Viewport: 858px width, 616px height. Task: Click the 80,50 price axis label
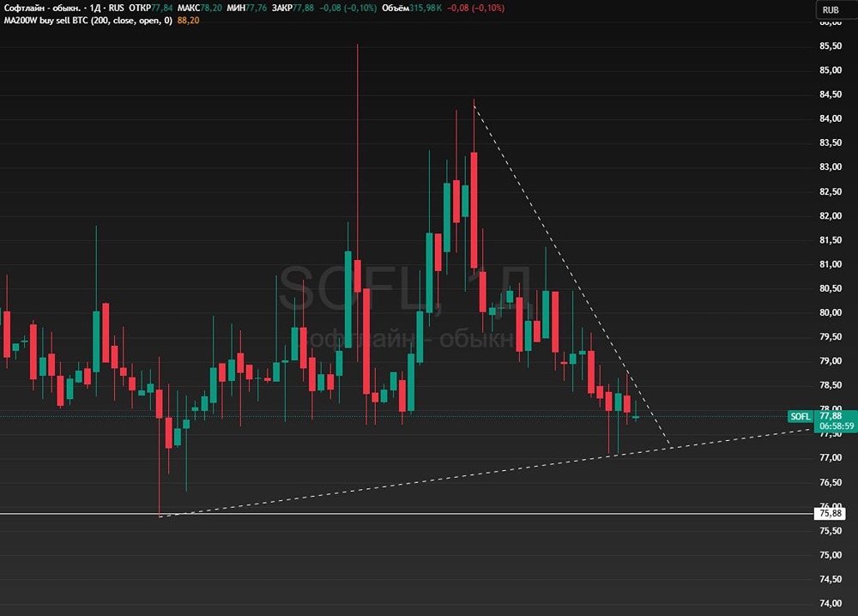pyautogui.click(x=831, y=288)
